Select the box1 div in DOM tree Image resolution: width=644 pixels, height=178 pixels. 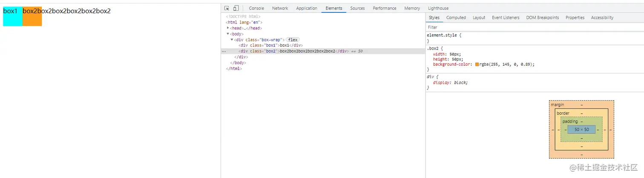[270, 45]
